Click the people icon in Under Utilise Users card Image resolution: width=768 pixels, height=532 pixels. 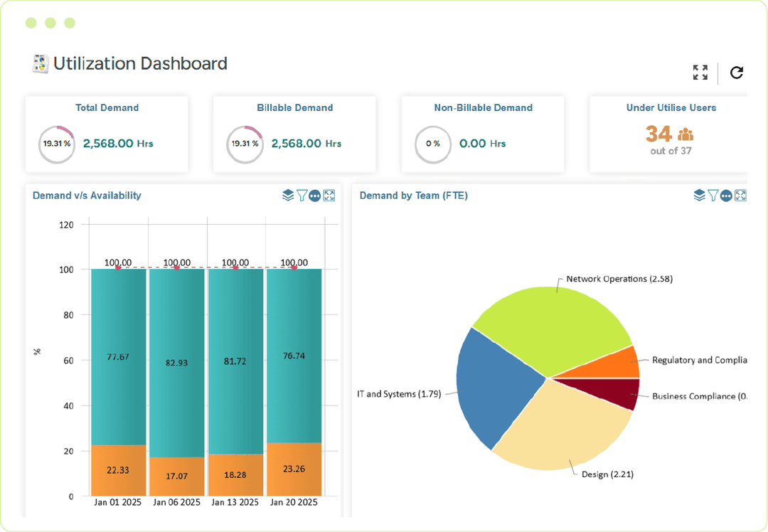point(685,133)
